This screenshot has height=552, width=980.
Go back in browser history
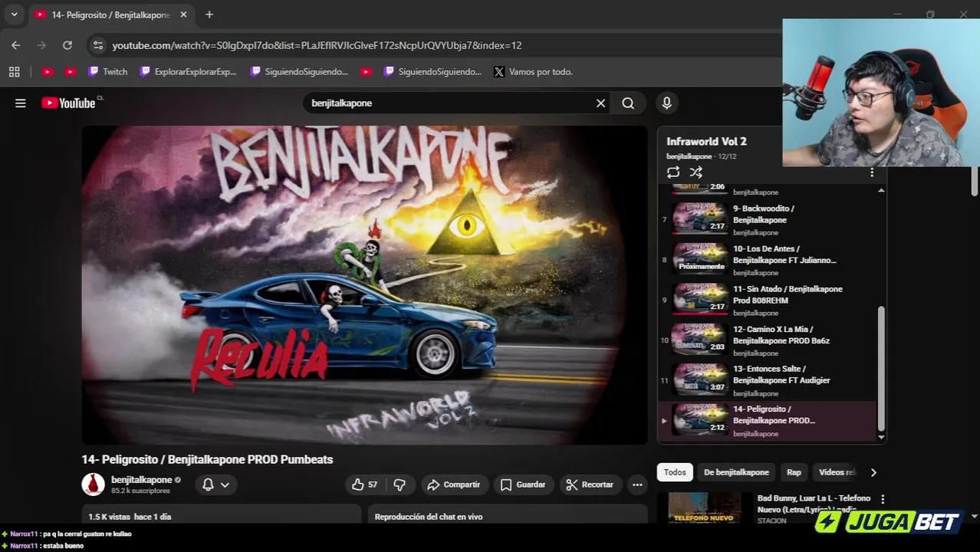coord(16,45)
